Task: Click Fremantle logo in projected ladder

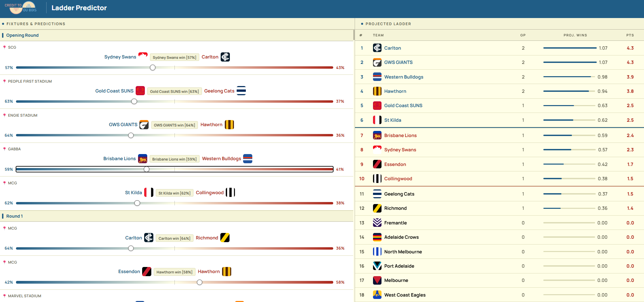Action: (x=377, y=223)
